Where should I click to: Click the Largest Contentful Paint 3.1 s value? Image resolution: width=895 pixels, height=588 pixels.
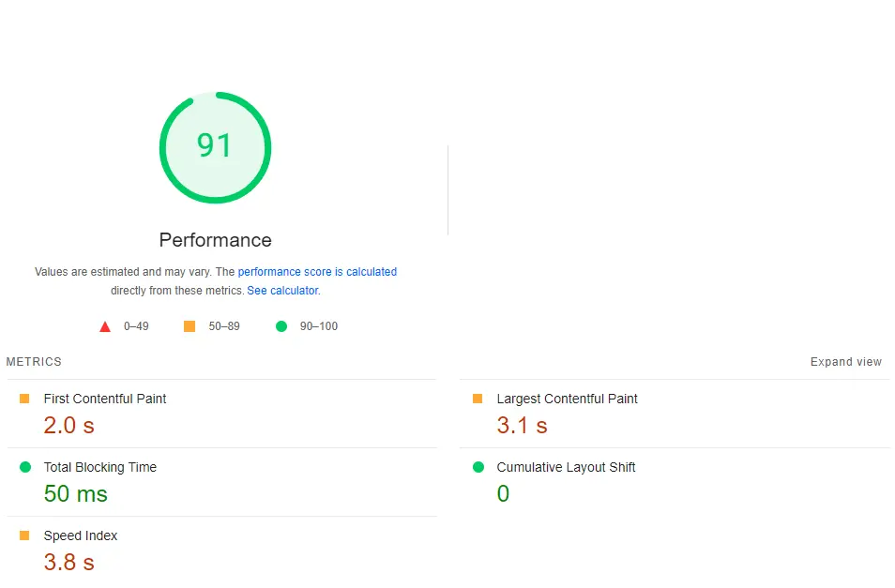coord(522,426)
